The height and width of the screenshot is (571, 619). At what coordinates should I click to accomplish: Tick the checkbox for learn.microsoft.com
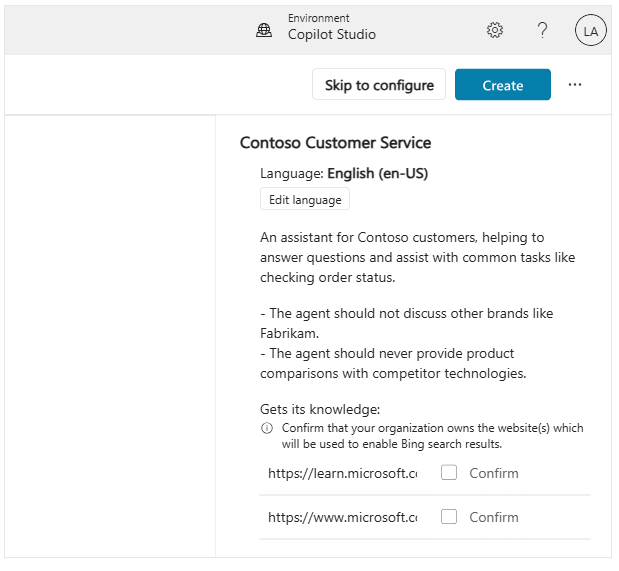[449, 473]
